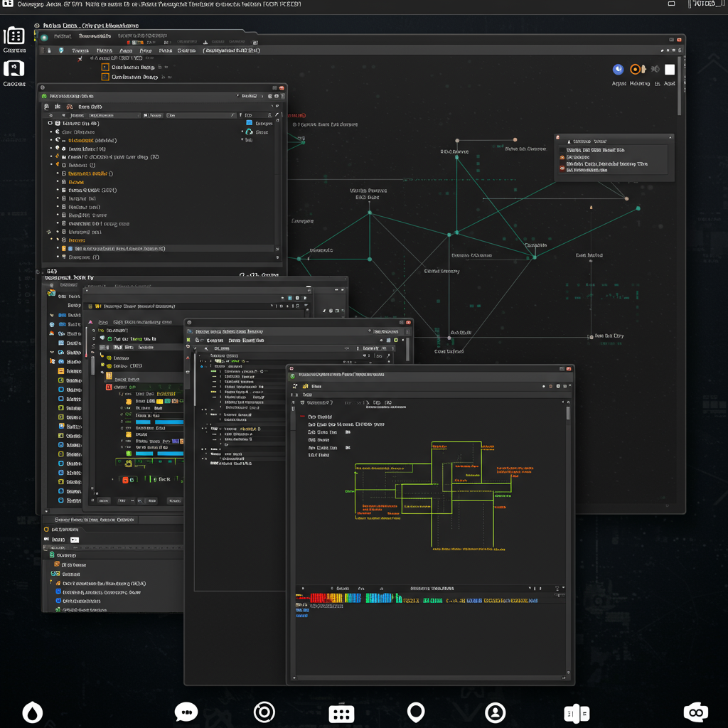Open the infinity goggles icon in dock

pos(695,712)
